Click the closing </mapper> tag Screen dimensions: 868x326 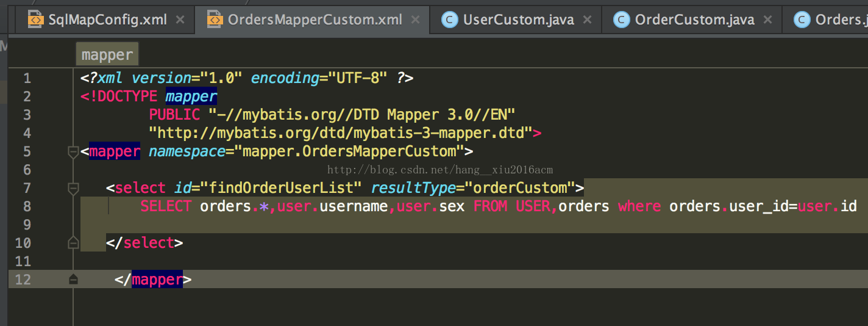pyautogui.click(x=153, y=280)
